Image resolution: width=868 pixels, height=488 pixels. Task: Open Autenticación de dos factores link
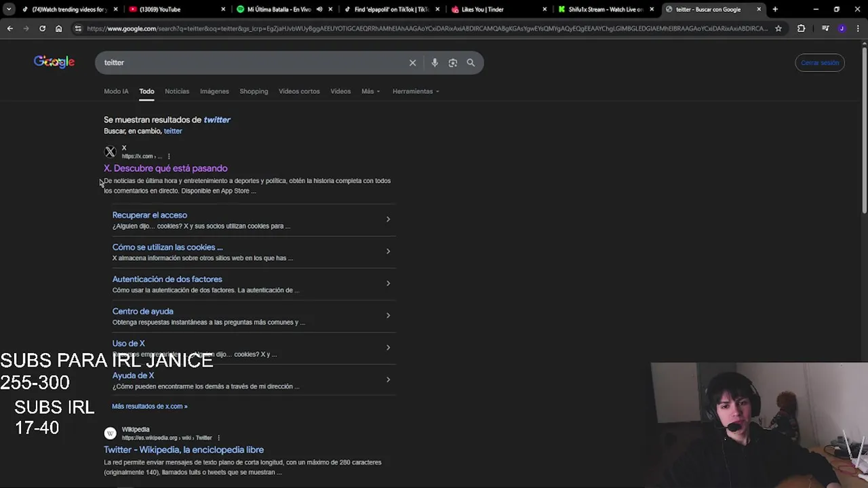(x=167, y=279)
